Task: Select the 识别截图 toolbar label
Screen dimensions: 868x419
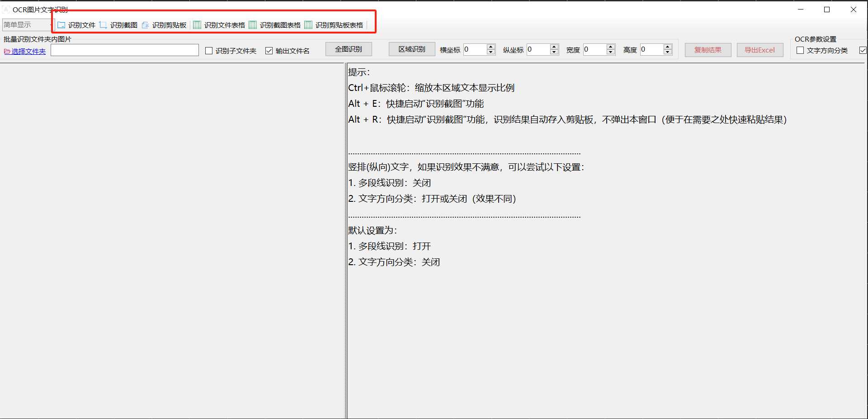Action: click(124, 25)
